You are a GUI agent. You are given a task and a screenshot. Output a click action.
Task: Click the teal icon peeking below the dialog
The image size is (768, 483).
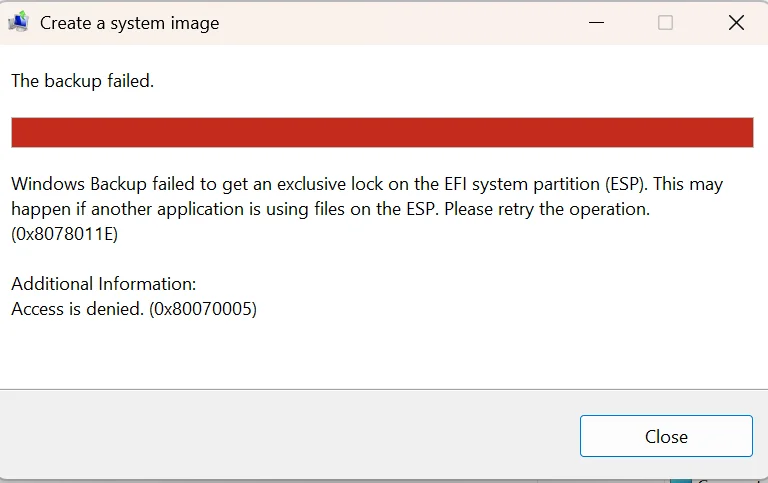point(681,481)
